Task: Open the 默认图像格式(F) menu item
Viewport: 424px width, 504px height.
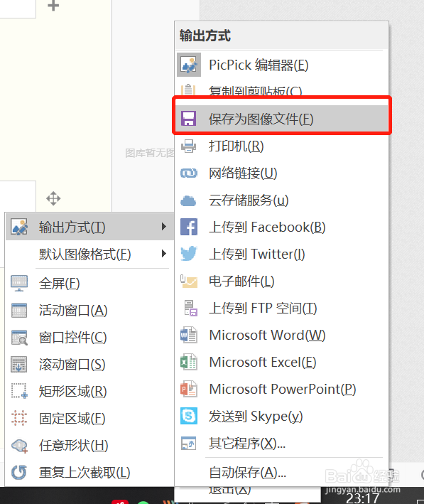Action: pos(89,254)
